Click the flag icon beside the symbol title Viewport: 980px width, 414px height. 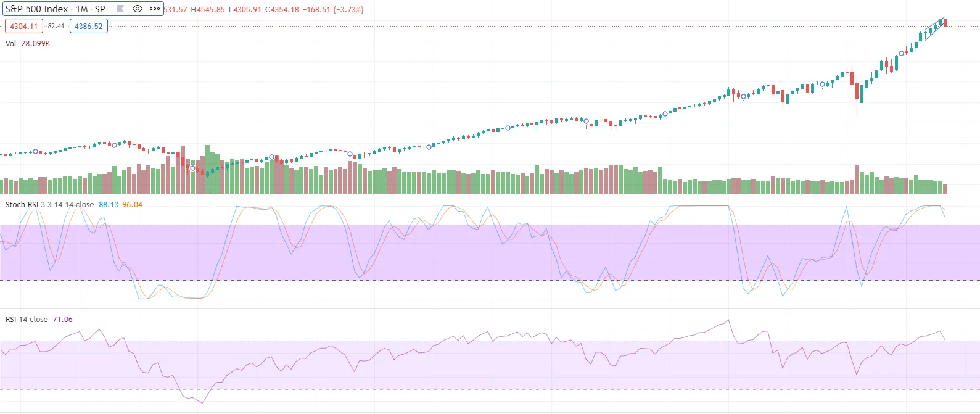tap(120, 9)
